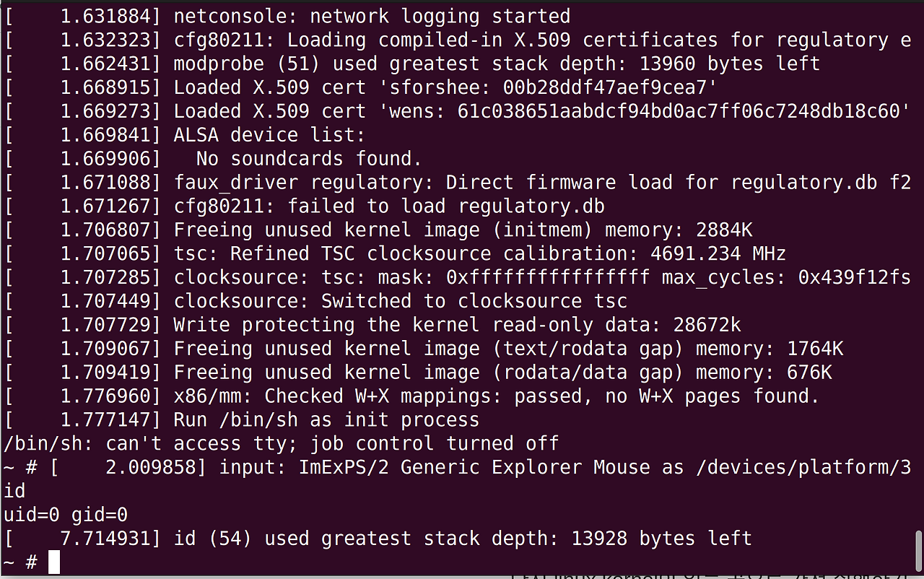
Task: Click the terminal scrollbar thumb
Action: 918,550
